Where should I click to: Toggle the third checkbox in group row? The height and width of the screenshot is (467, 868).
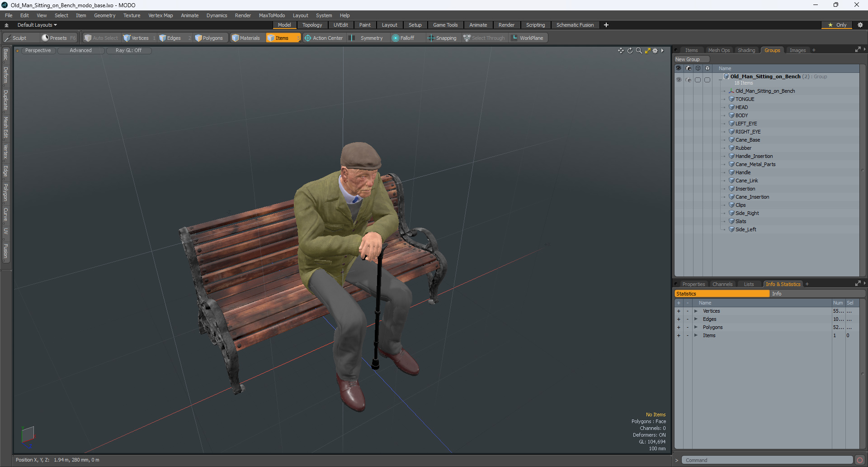coord(698,80)
